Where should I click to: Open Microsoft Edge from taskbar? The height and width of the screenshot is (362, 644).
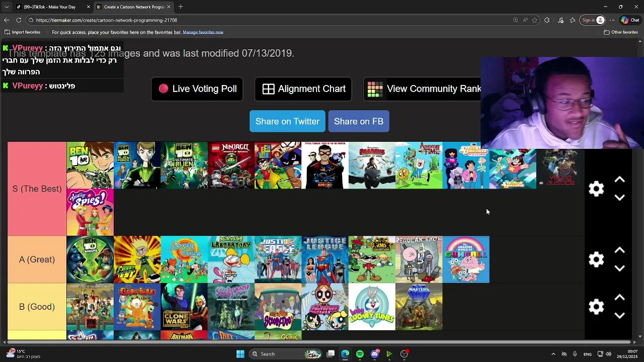[x=345, y=354]
